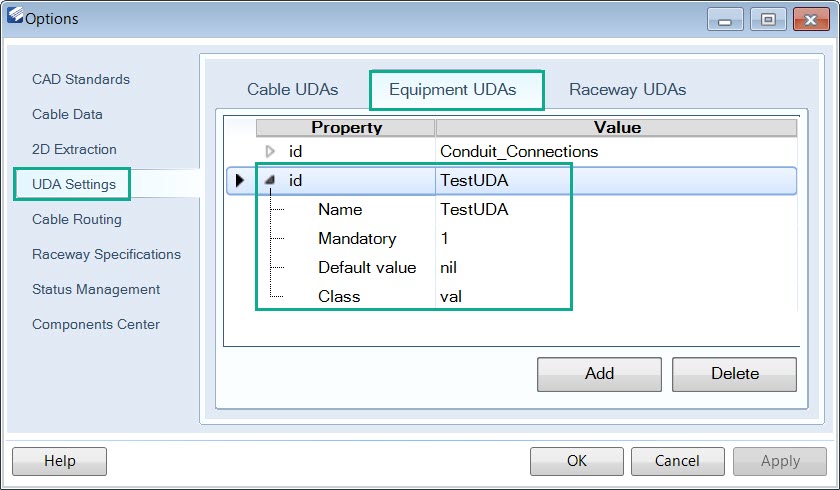Expand the Conduit_Connections id row
The width and height of the screenshot is (840, 490).
click(270, 152)
